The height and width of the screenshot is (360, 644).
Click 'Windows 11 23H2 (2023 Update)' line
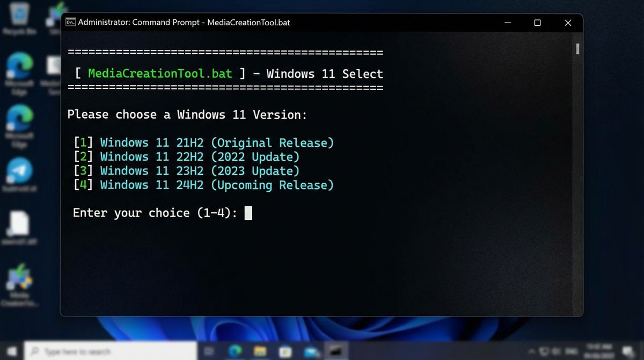click(x=200, y=171)
